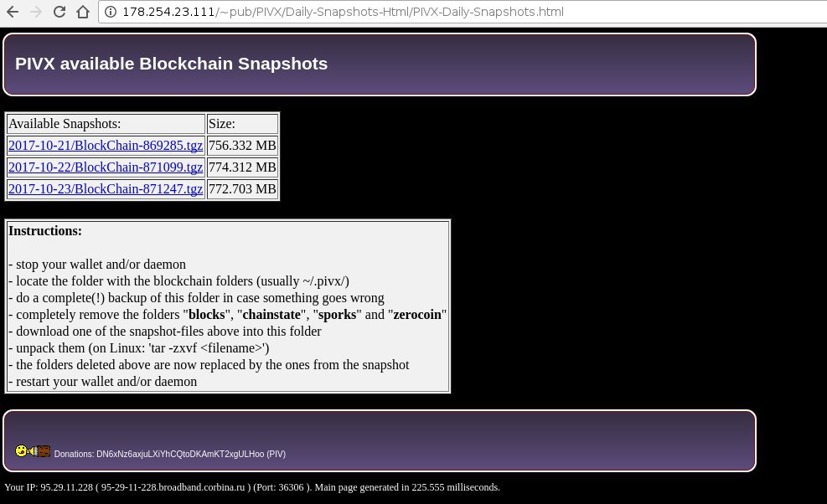Click the Donations PIV address text
Screen dimensions: 827x504
(170, 454)
